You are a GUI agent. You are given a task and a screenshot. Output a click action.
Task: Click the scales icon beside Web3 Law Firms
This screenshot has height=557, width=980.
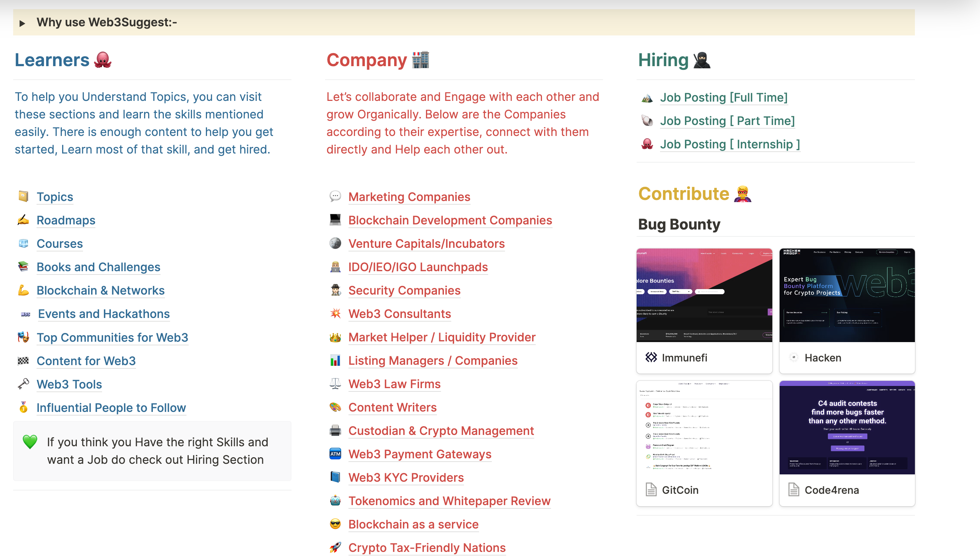point(335,384)
